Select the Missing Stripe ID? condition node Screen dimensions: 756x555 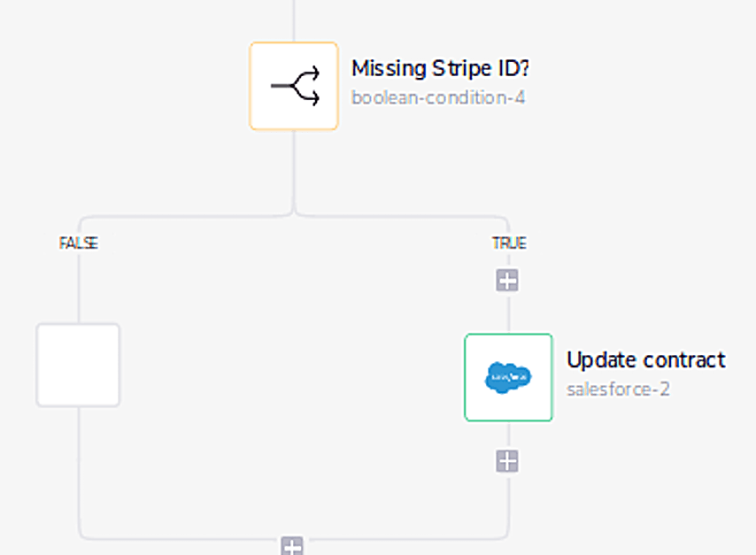(x=294, y=85)
